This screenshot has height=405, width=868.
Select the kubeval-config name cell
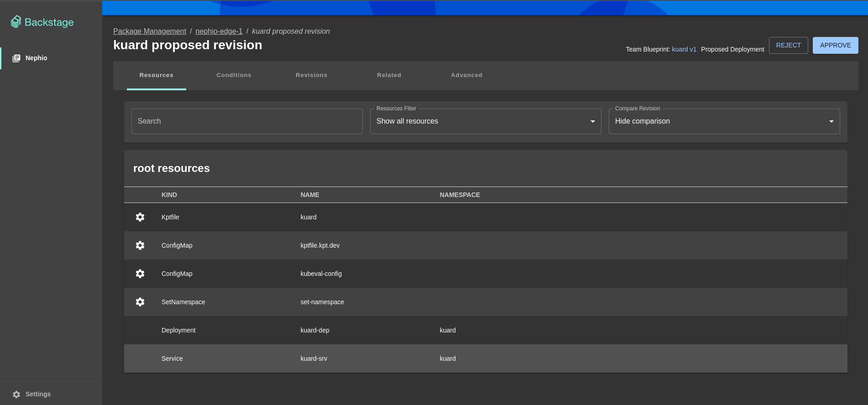click(321, 274)
